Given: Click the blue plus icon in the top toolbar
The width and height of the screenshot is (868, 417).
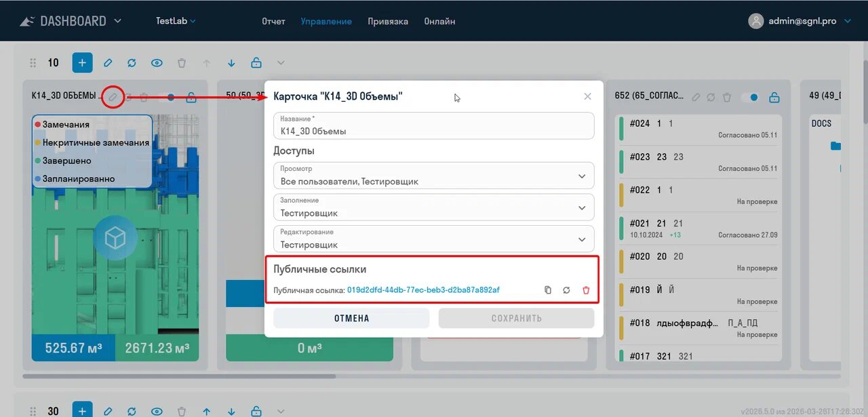Looking at the screenshot, I should pyautogui.click(x=82, y=62).
